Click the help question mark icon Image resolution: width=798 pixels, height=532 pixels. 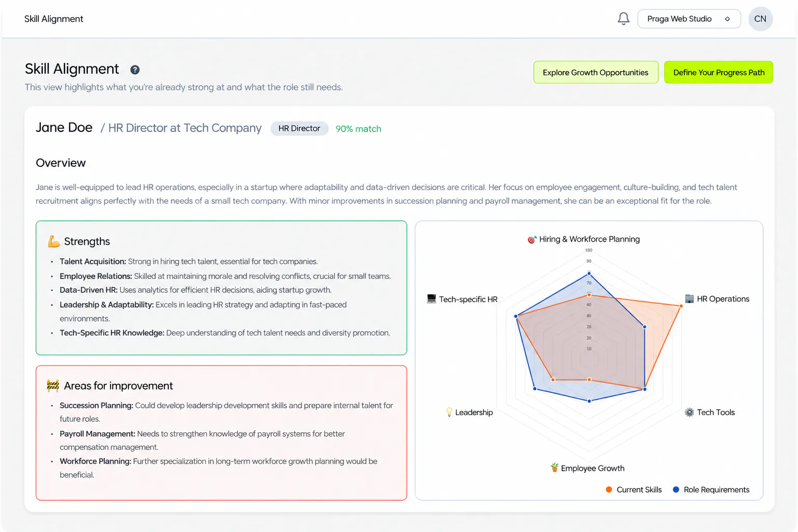(x=135, y=70)
